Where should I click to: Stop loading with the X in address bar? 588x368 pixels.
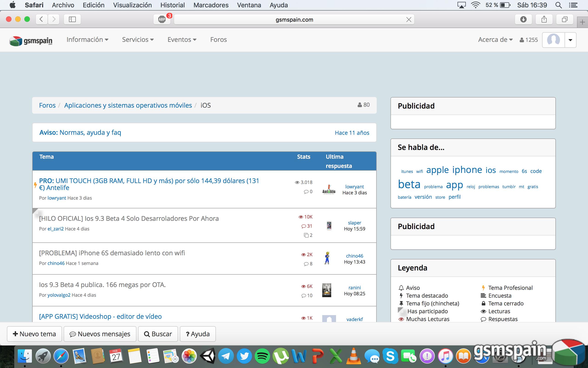tap(409, 20)
